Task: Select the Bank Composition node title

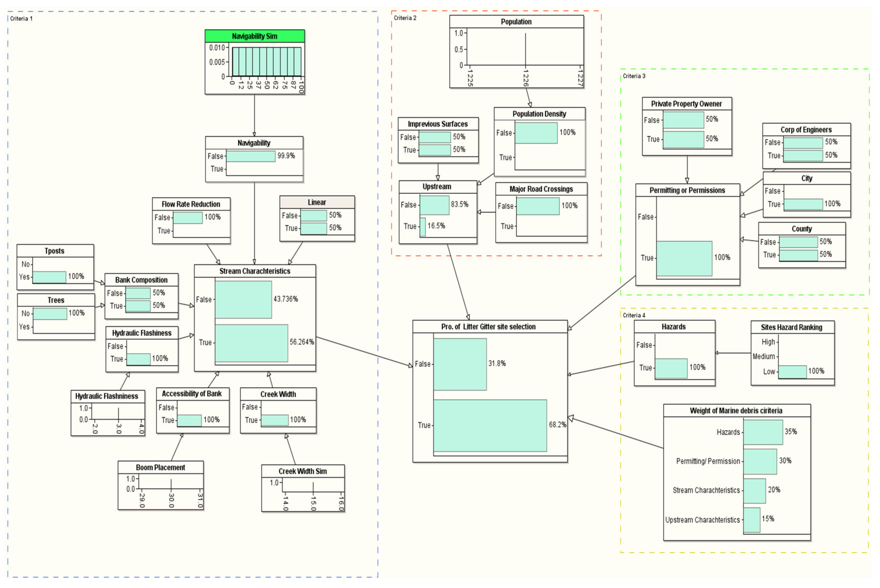Action: [141, 280]
